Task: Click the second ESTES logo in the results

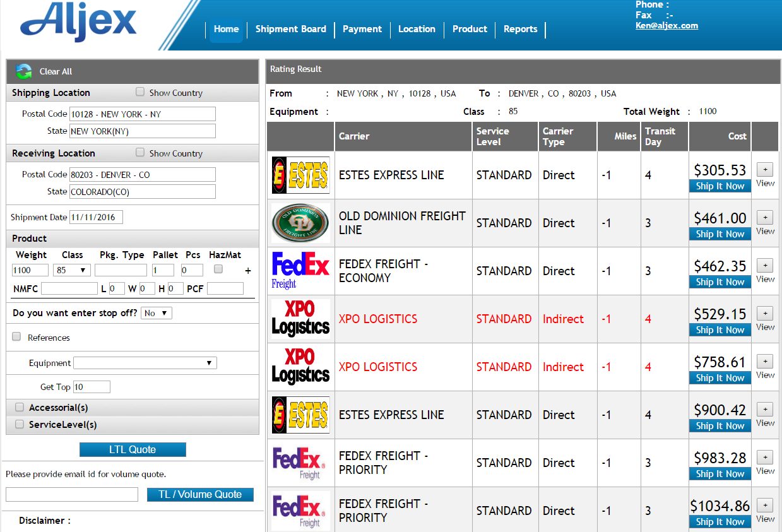Action: click(x=300, y=415)
